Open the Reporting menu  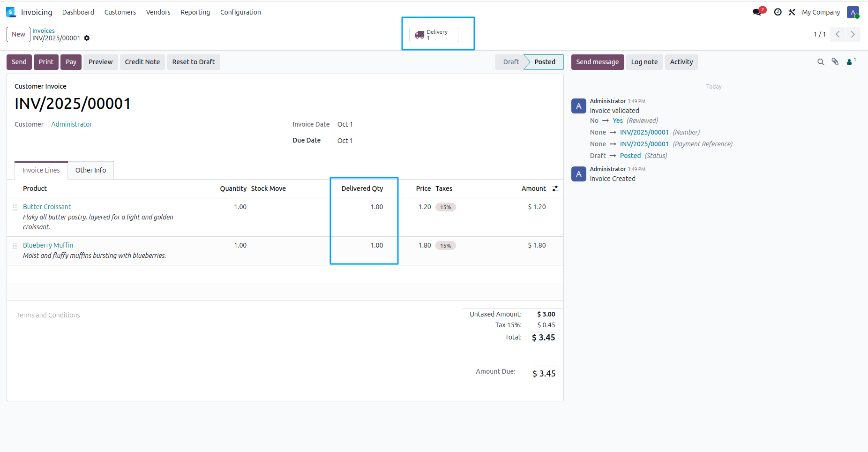pyautogui.click(x=195, y=12)
